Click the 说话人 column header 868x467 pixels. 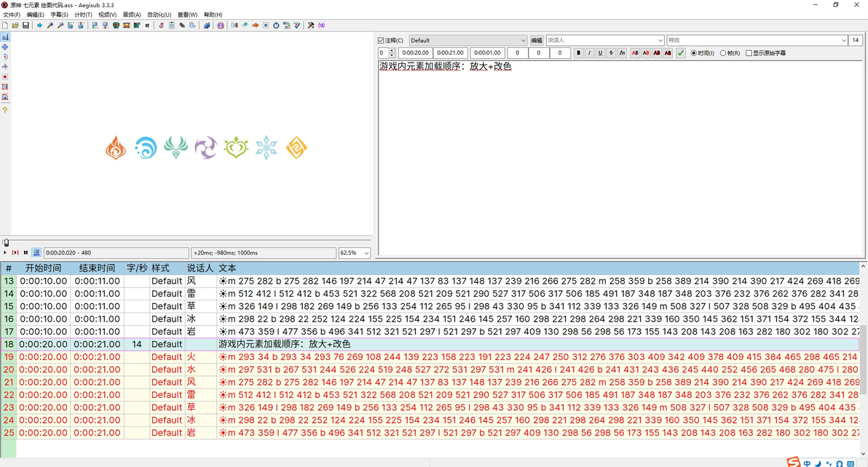(200, 268)
